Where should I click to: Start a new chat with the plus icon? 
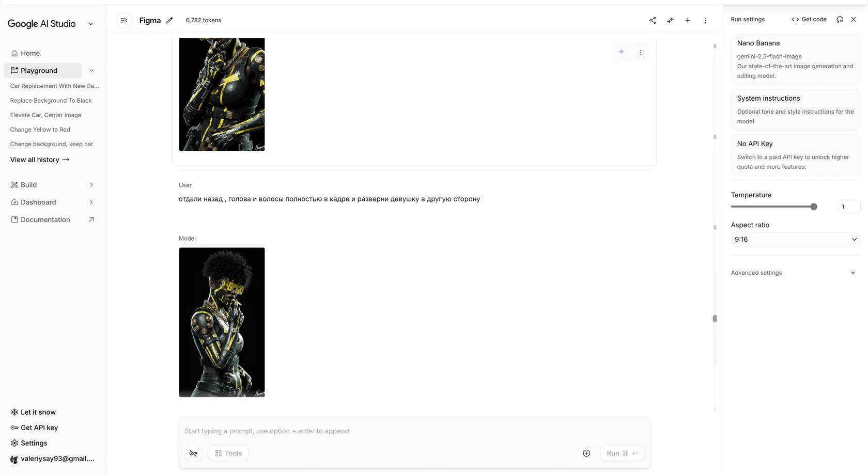coord(688,21)
